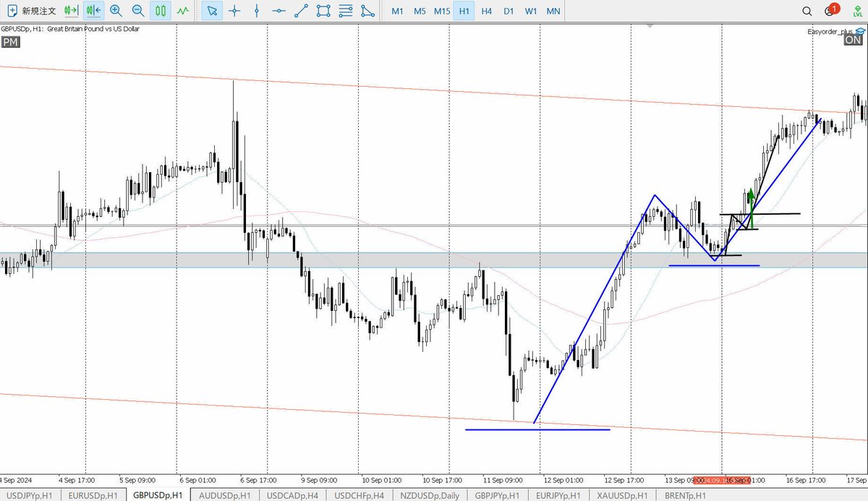Open notifications with red badge
The width and height of the screenshot is (868, 501).
[x=830, y=10]
